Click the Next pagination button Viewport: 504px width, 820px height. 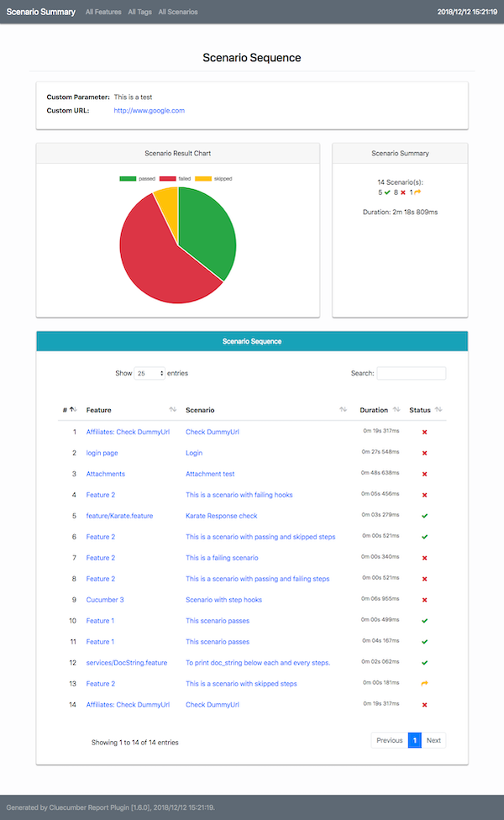coord(433,740)
